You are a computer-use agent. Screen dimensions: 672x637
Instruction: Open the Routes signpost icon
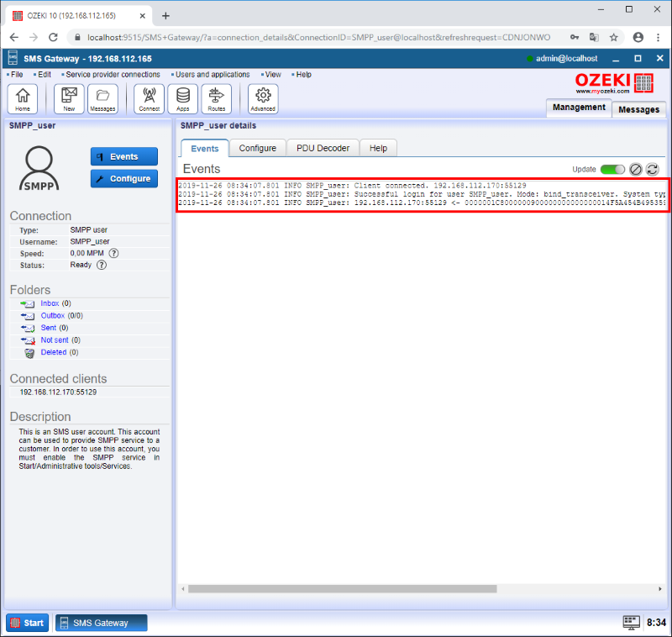coord(217,99)
